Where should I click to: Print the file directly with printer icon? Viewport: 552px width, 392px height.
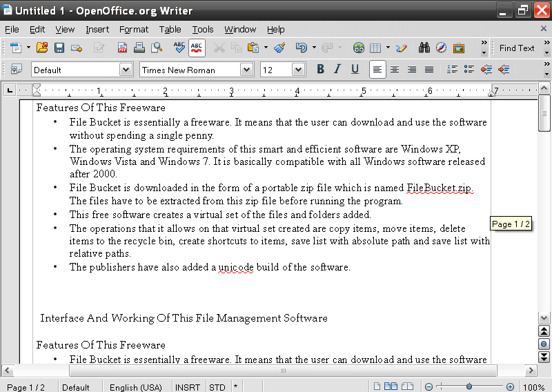(x=139, y=48)
